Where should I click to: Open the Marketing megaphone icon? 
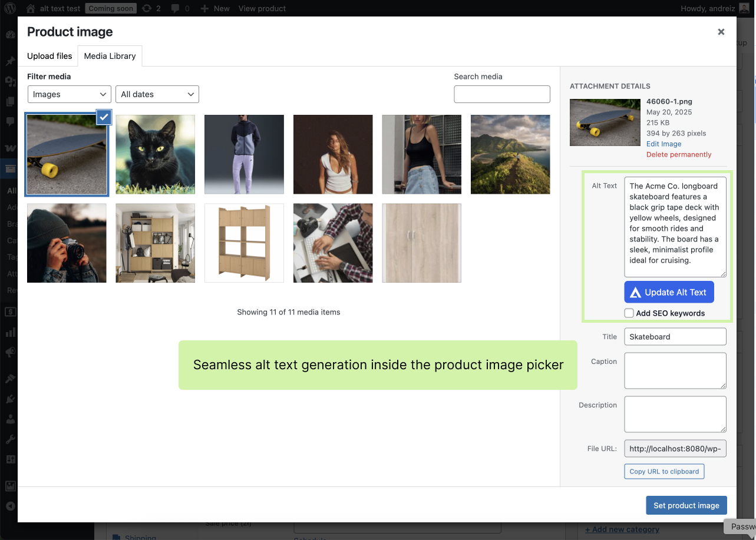click(x=10, y=352)
